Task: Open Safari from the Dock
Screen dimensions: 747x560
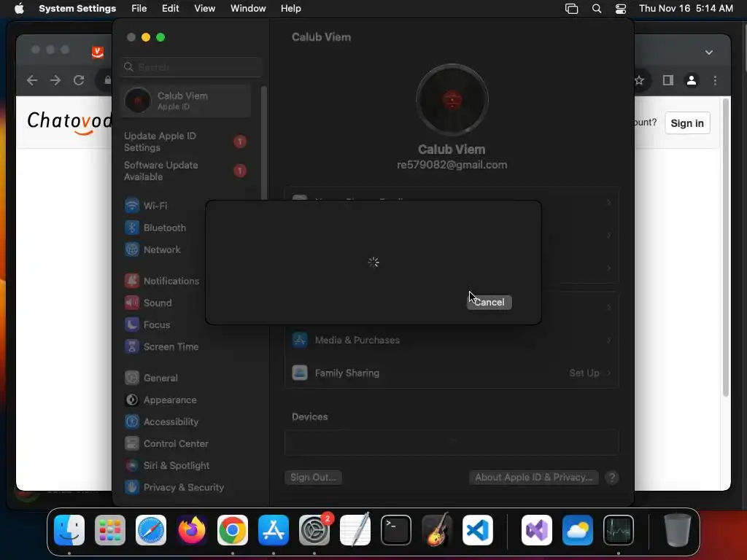Action: (x=151, y=530)
